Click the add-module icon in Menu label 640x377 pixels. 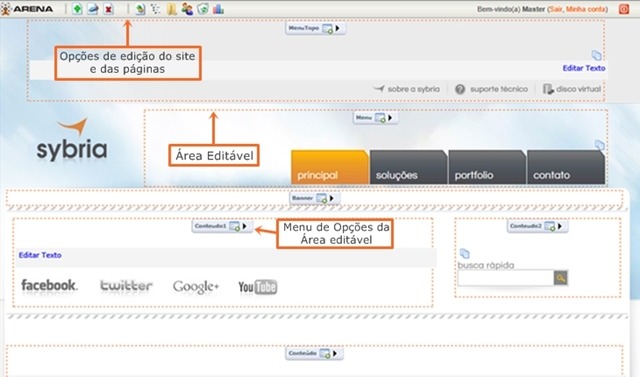(380, 118)
